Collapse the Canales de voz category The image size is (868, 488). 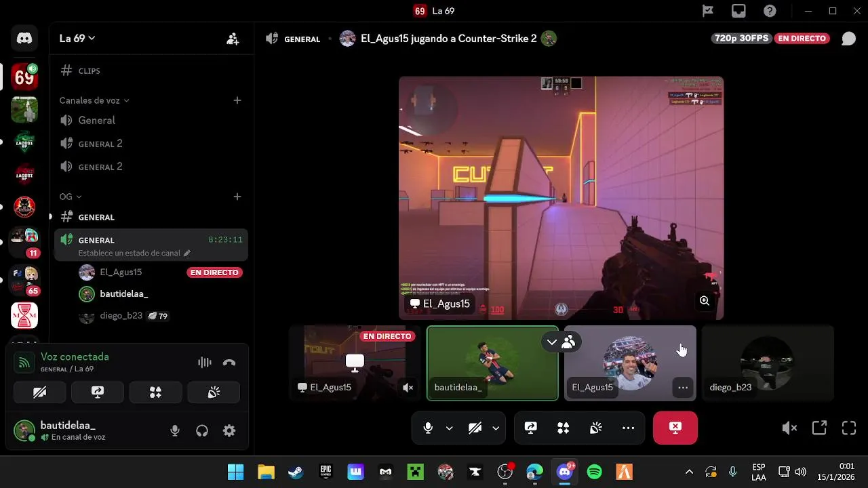(94, 100)
